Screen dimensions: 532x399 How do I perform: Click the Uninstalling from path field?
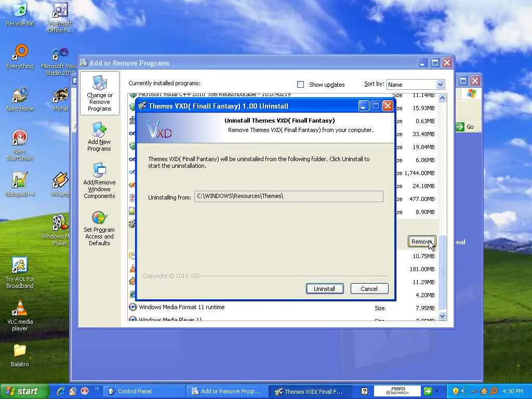click(289, 196)
